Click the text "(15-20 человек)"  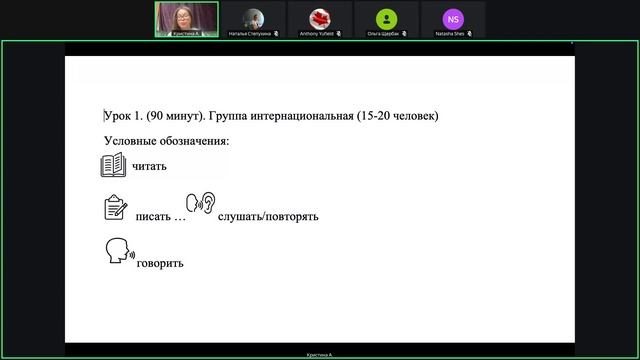(x=398, y=116)
